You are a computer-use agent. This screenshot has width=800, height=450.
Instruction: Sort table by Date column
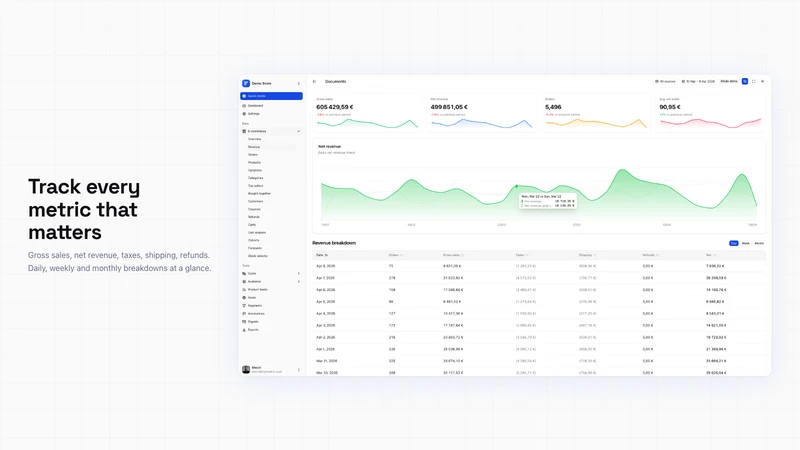pyautogui.click(x=322, y=255)
